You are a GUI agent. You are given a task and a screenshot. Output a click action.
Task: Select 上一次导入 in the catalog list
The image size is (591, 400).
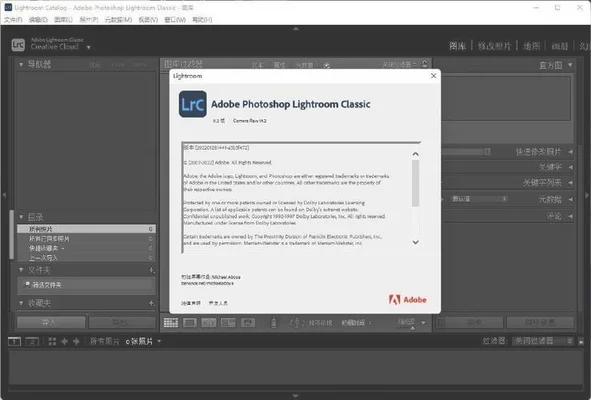[x=86, y=258]
